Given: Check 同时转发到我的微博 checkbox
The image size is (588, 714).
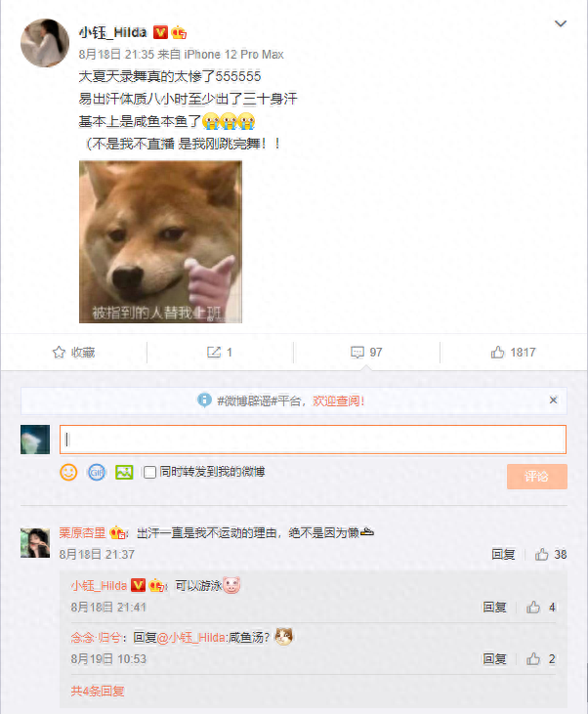Looking at the screenshot, I should 149,472.
